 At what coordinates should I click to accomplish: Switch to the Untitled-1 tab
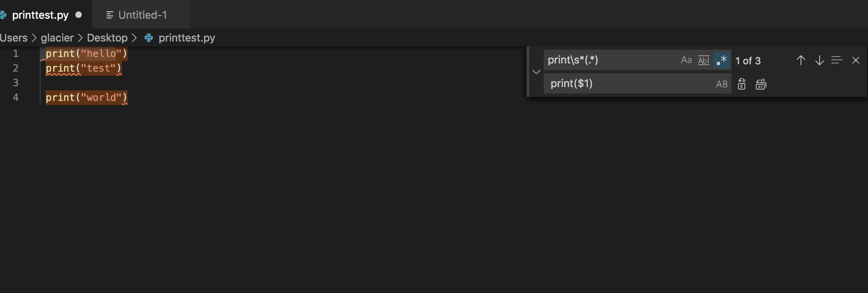pos(142,15)
